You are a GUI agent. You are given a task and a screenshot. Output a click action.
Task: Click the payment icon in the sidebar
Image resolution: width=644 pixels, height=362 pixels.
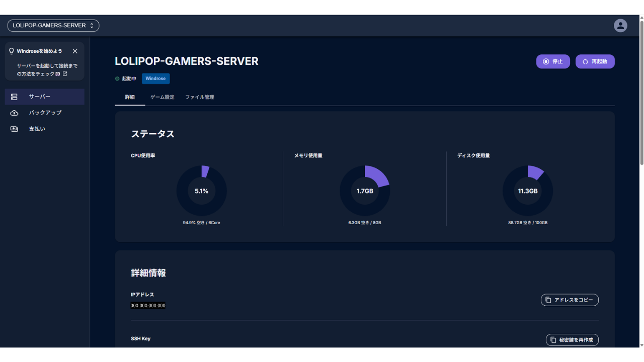tap(14, 129)
